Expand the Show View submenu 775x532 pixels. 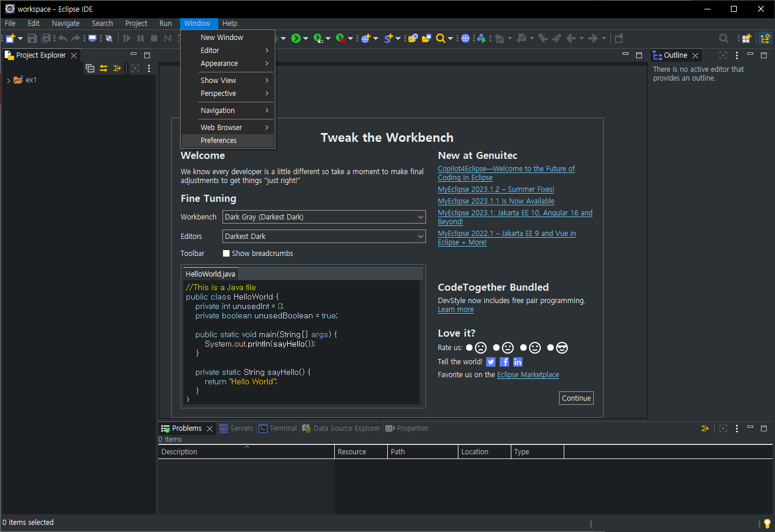point(228,81)
